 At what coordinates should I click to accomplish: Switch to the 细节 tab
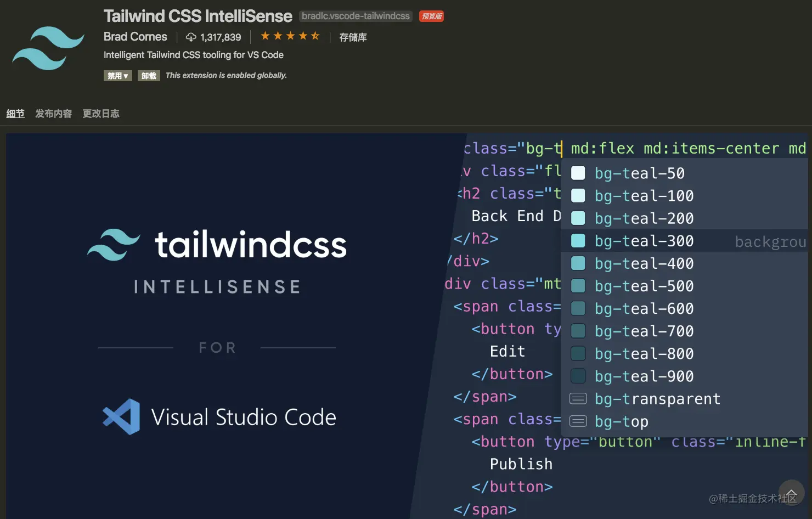click(x=15, y=114)
